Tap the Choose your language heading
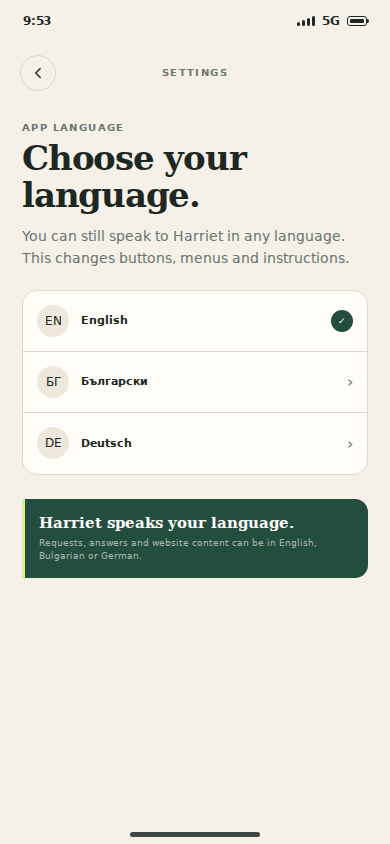The height and width of the screenshot is (844, 390). coord(134,177)
